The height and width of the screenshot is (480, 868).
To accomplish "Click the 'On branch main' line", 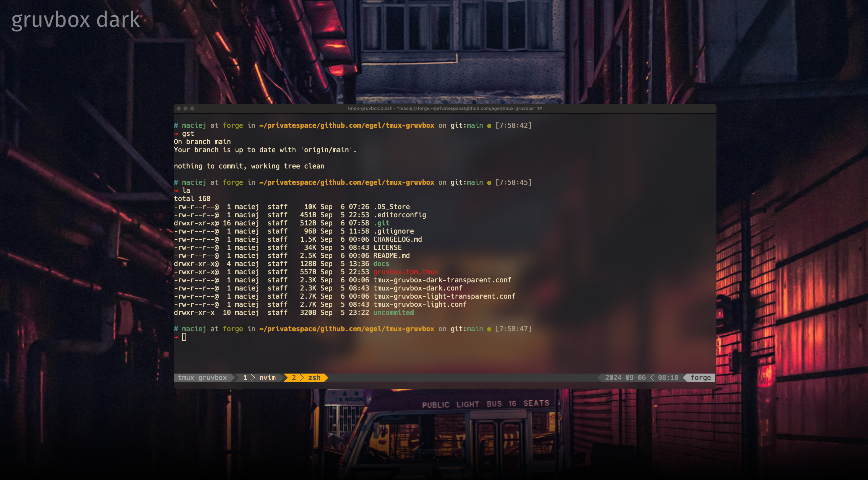I will pyautogui.click(x=202, y=142).
